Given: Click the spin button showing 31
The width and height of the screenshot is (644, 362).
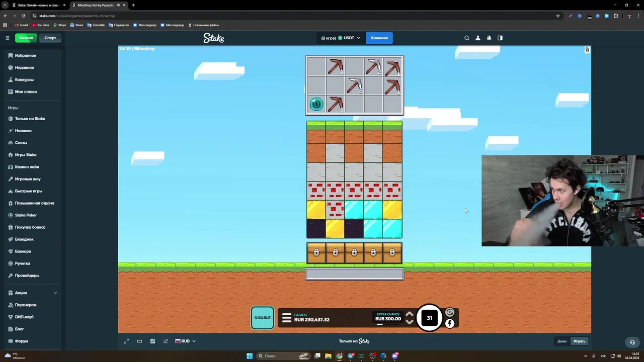Looking at the screenshot, I should coord(429,318).
